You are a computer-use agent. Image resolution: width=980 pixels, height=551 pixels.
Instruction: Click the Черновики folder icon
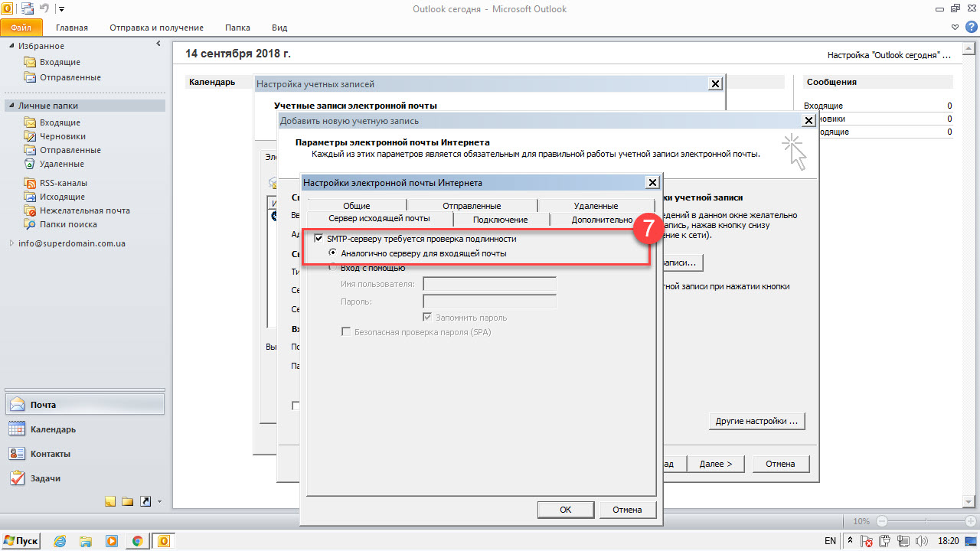coord(30,136)
